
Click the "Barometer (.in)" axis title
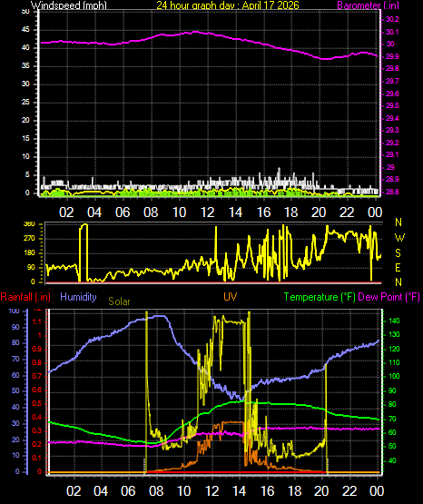click(368, 5)
